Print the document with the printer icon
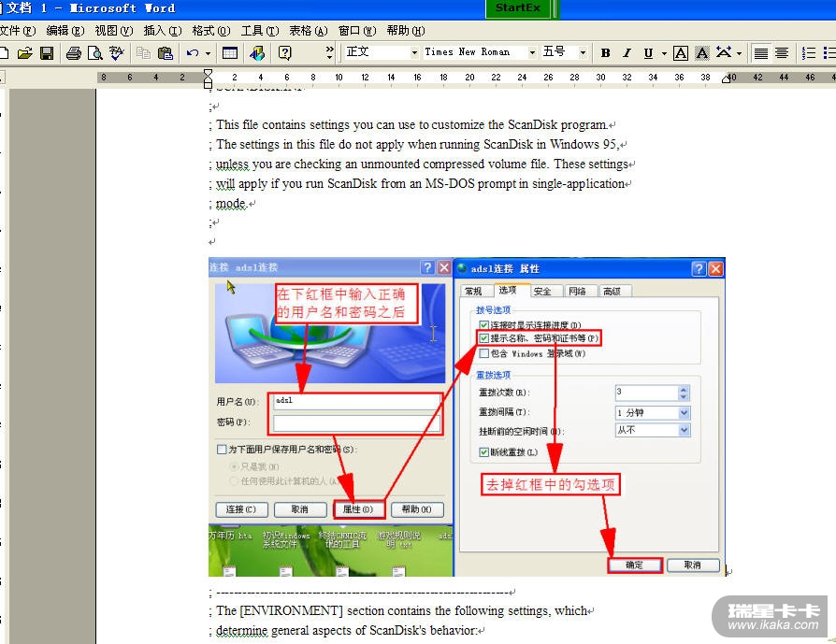The height and width of the screenshot is (644, 836). point(74,52)
